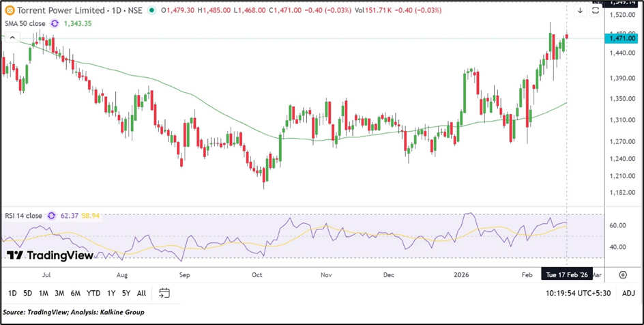Click the 1,471.00 current price label

coord(622,39)
